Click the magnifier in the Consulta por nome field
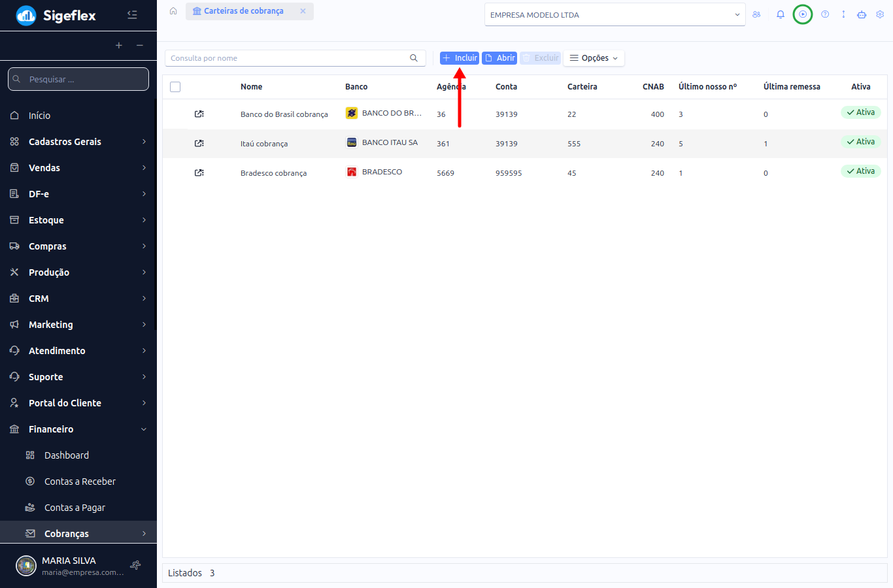 [414, 58]
